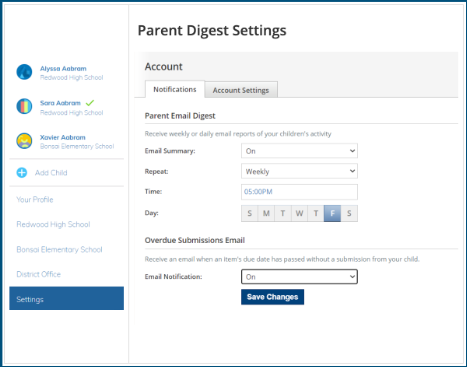Image resolution: width=467 pixels, height=367 pixels.
Task: Click the Day label
Action: tap(152, 213)
